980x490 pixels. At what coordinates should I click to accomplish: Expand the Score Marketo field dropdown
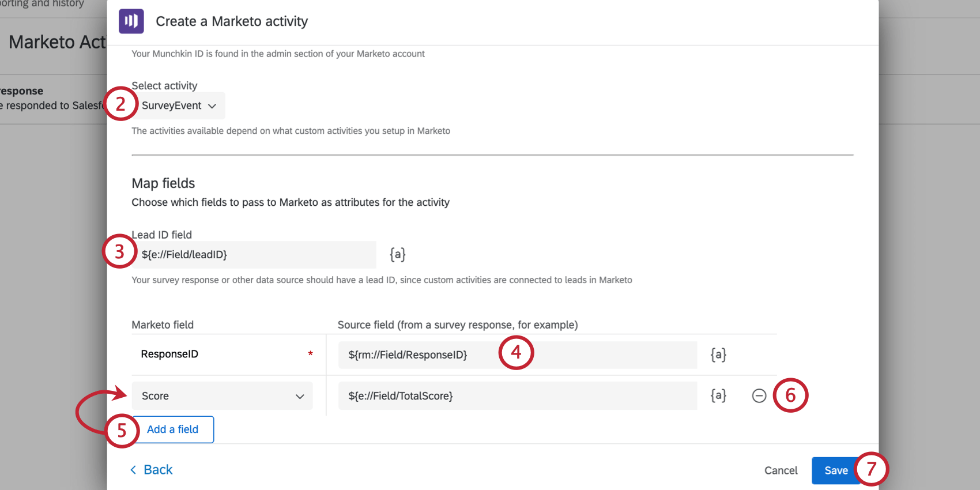(222, 395)
